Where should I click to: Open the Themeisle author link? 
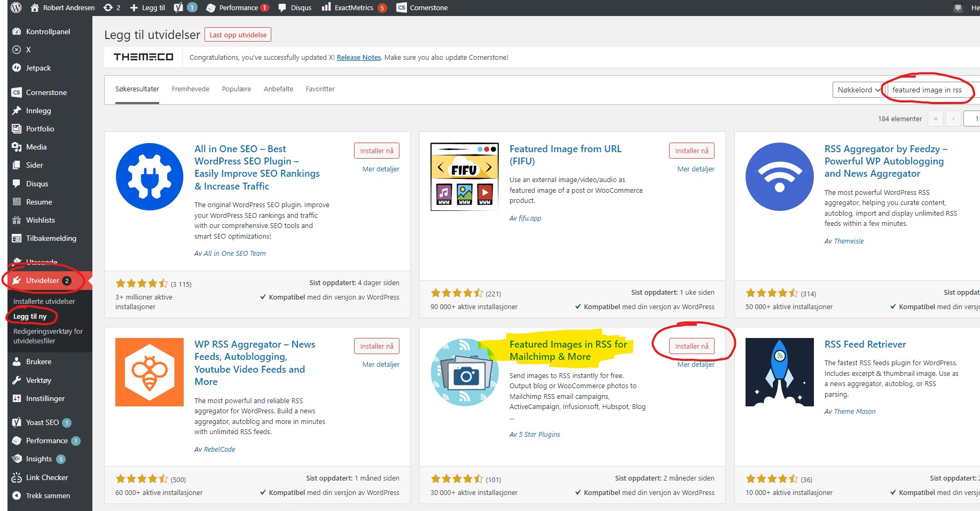(849, 241)
